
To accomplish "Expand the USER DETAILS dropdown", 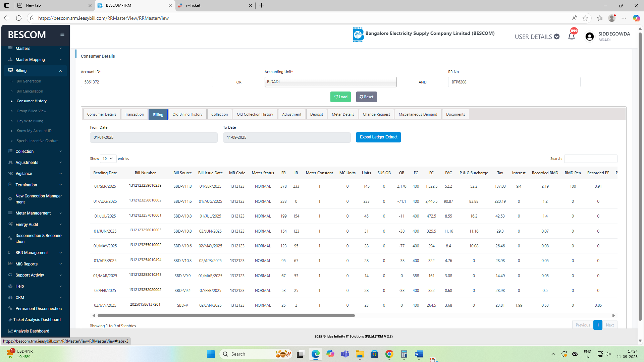I will pyautogui.click(x=537, y=37).
